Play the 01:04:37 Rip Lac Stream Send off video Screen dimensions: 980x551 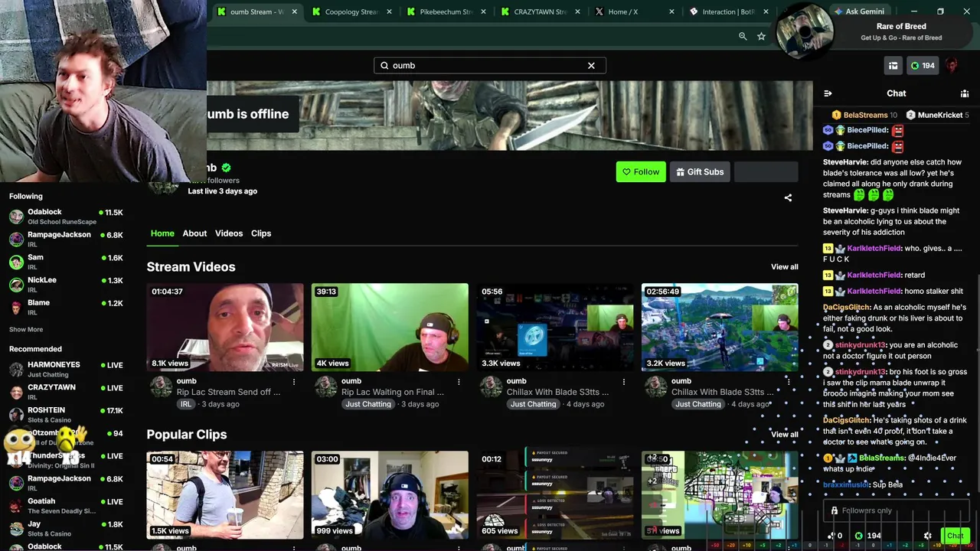pos(225,328)
